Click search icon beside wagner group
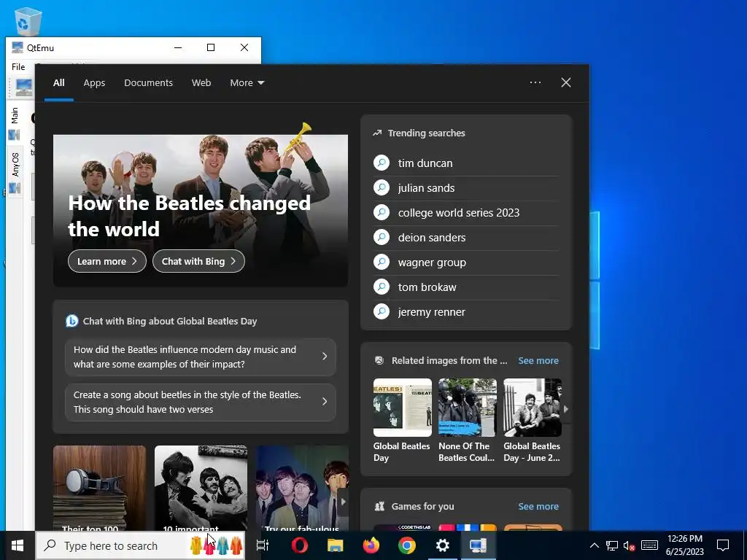747x560 pixels. pos(382,262)
